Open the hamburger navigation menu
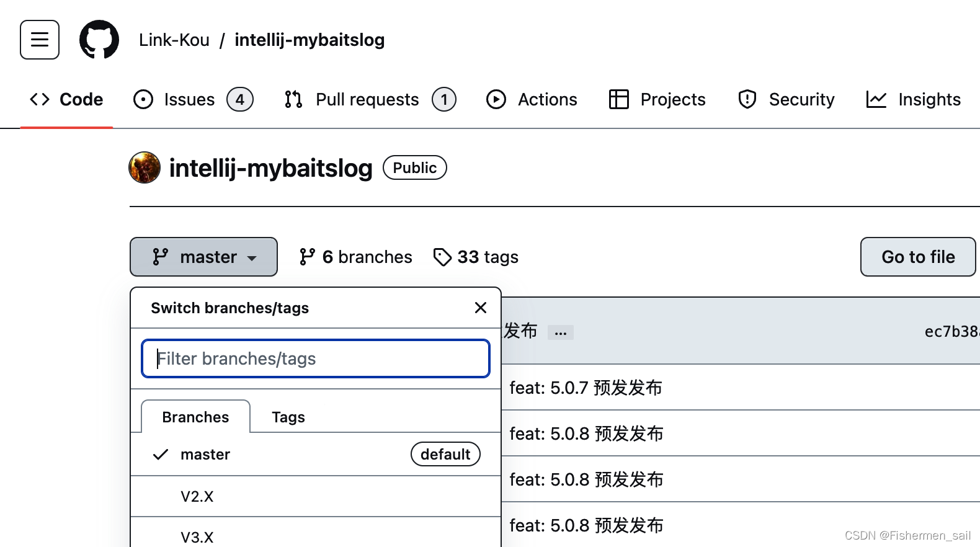The width and height of the screenshot is (980, 547). (40, 40)
